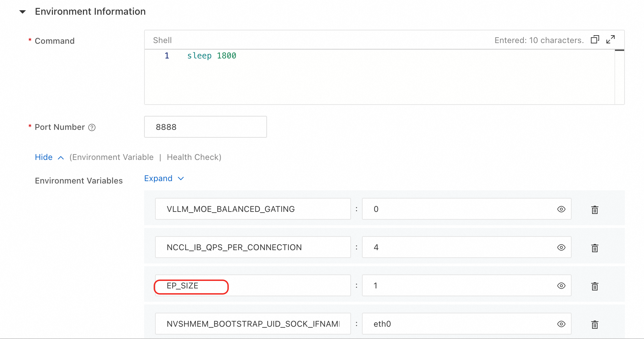The width and height of the screenshot is (644, 339).
Task: Collapse the Environment Information section
Action: [x=23, y=12]
